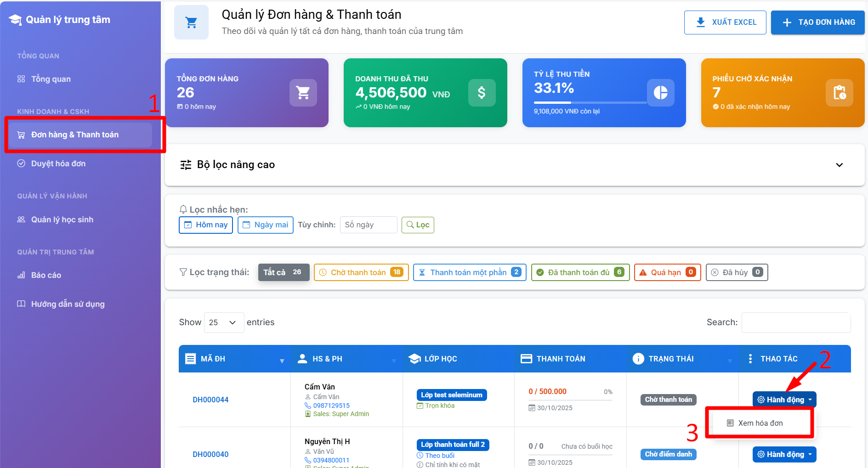Open Hành động dropdown for order DH000040
The height and width of the screenshot is (468, 868).
[784, 454]
